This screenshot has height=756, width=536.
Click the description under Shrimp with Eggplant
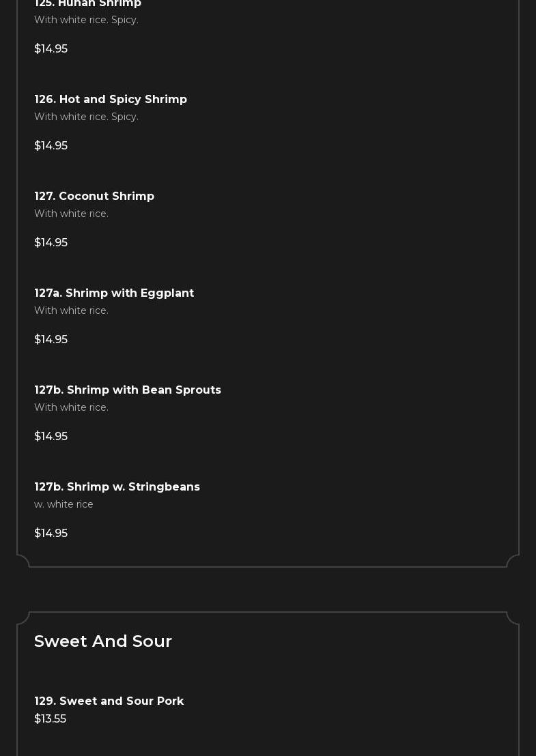(71, 310)
